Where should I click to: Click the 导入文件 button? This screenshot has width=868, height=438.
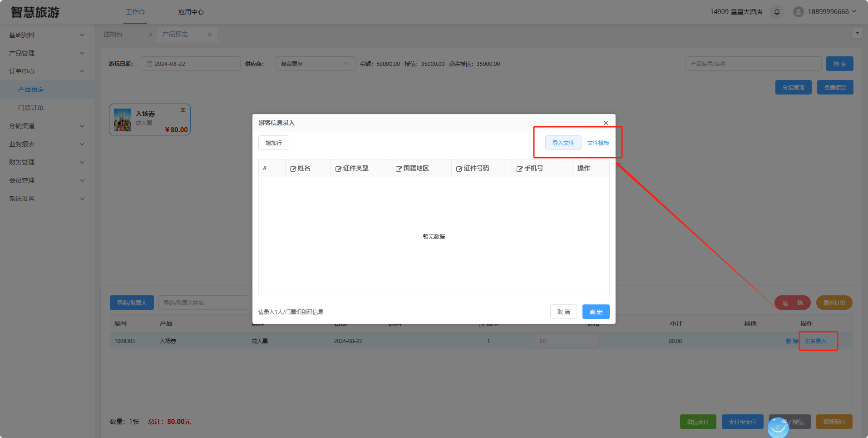tap(563, 143)
